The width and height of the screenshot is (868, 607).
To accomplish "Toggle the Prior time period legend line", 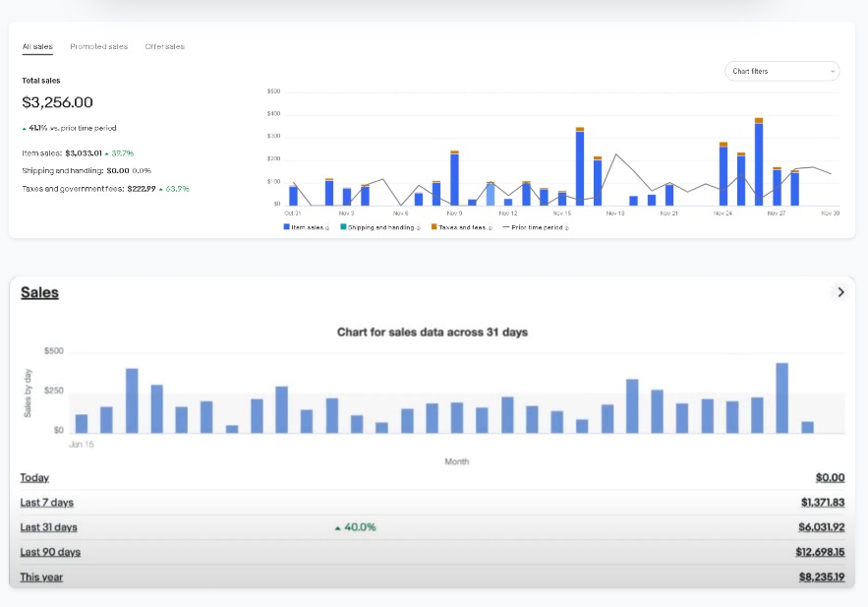I will (x=506, y=227).
